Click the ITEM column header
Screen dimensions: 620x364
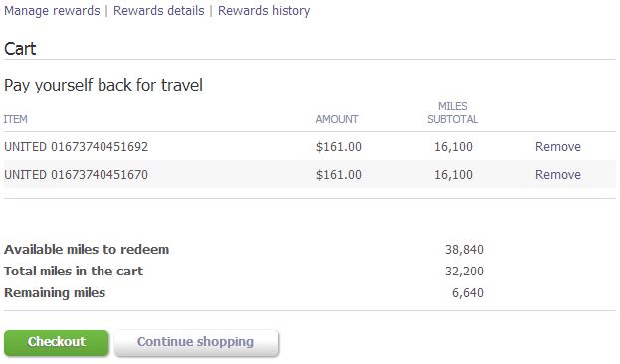[x=15, y=119]
